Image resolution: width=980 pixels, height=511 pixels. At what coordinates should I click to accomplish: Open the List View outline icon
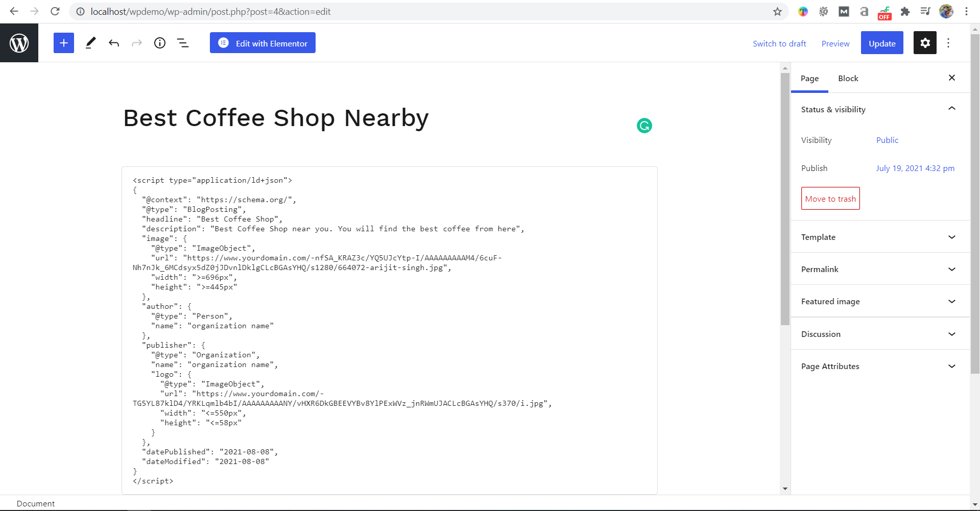[183, 43]
